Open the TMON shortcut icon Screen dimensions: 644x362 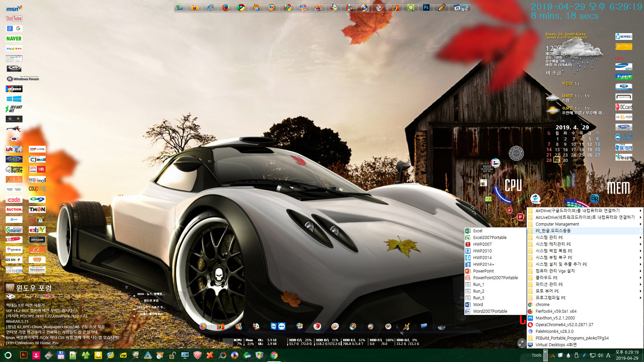(37, 209)
